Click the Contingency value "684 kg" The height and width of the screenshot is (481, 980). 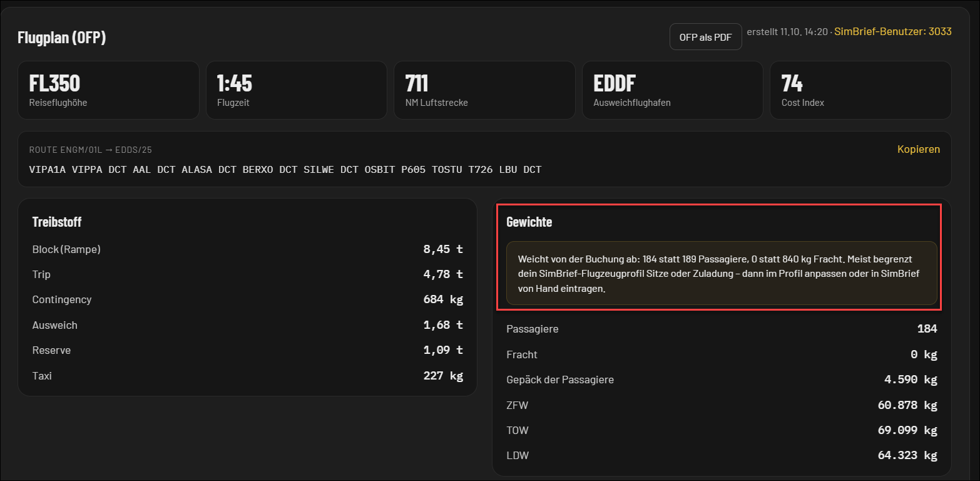(443, 299)
